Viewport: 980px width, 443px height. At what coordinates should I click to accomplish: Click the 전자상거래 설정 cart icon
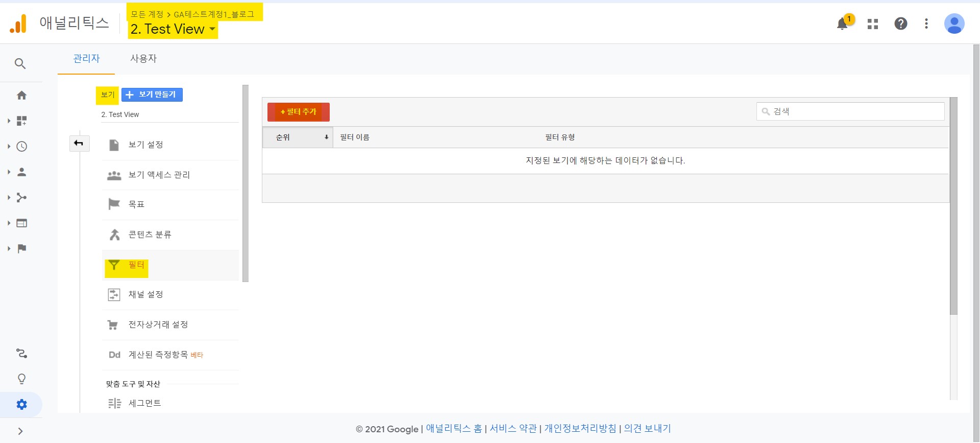pyautogui.click(x=113, y=325)
